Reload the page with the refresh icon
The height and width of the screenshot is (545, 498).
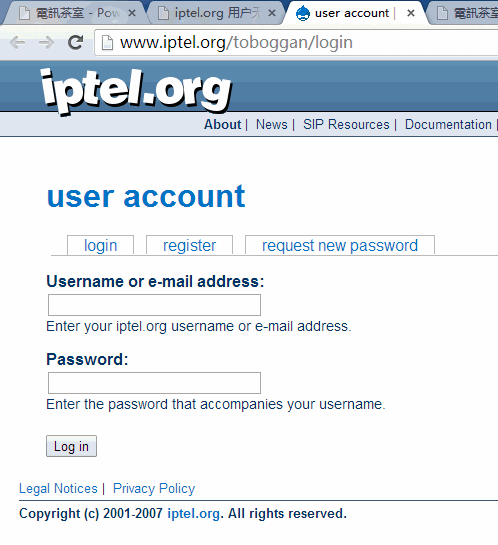point(75,43)
